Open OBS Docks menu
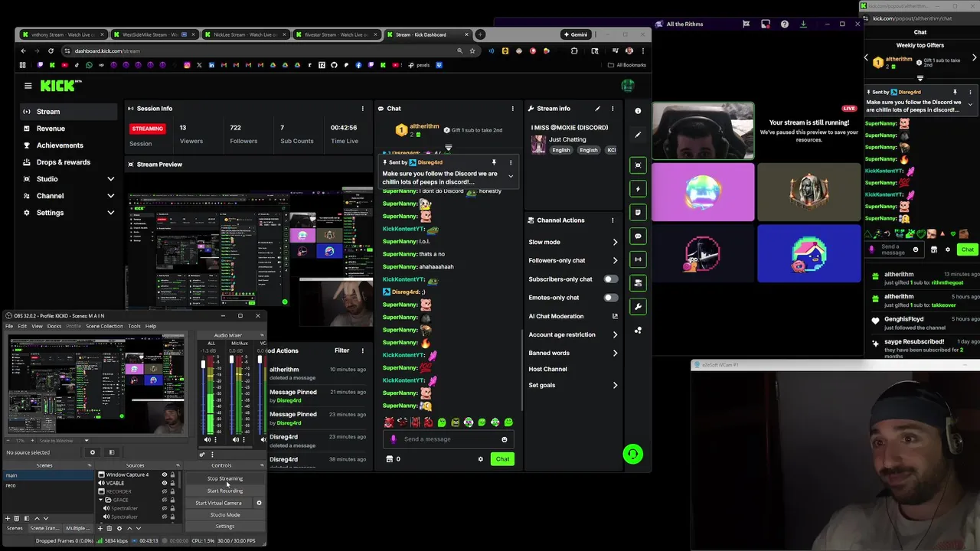Screen dimensions: 980x551 pyautogui.click(x=54, y=326)
